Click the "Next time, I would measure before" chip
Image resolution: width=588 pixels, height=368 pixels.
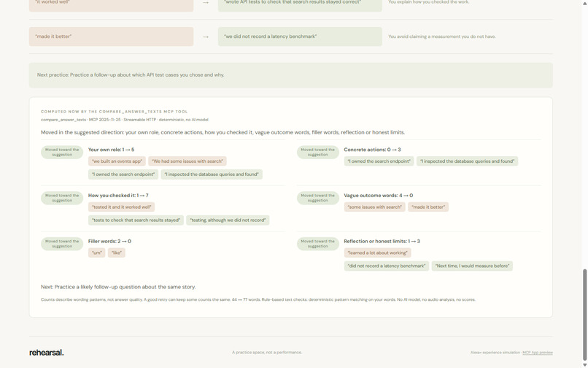pos(472,266)
